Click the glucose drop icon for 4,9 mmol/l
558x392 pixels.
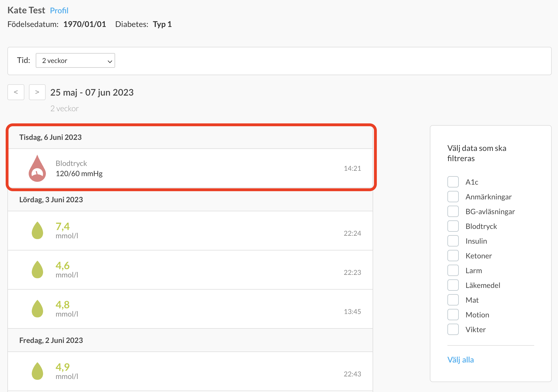click(x=37, y=371)
